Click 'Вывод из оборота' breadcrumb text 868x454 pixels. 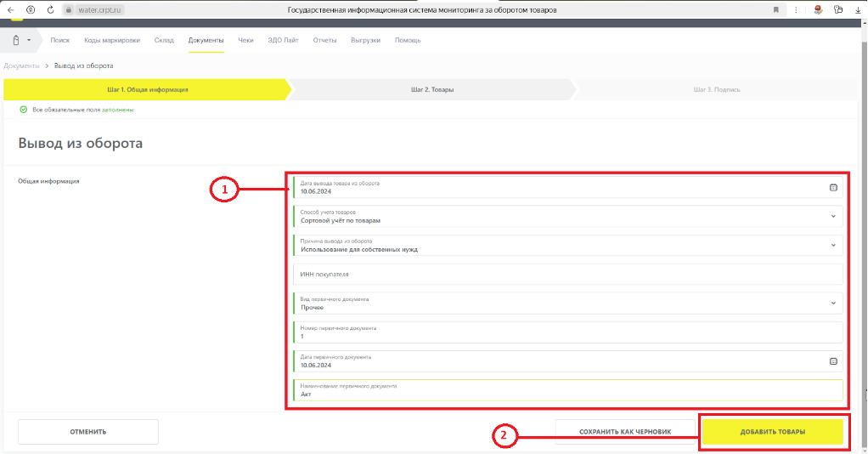pyautogui.click(x=83, y=65)
